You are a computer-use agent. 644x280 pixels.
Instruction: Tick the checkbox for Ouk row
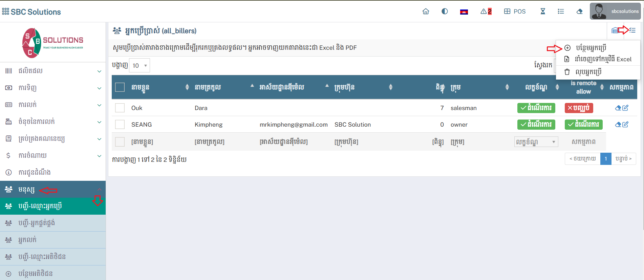click(x=120, y=108)
